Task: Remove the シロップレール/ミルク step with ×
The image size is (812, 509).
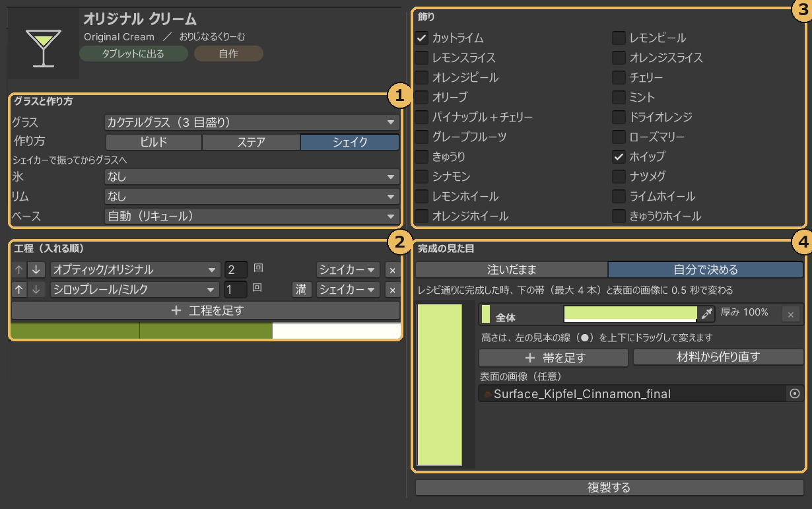Action: click(392, 290)
